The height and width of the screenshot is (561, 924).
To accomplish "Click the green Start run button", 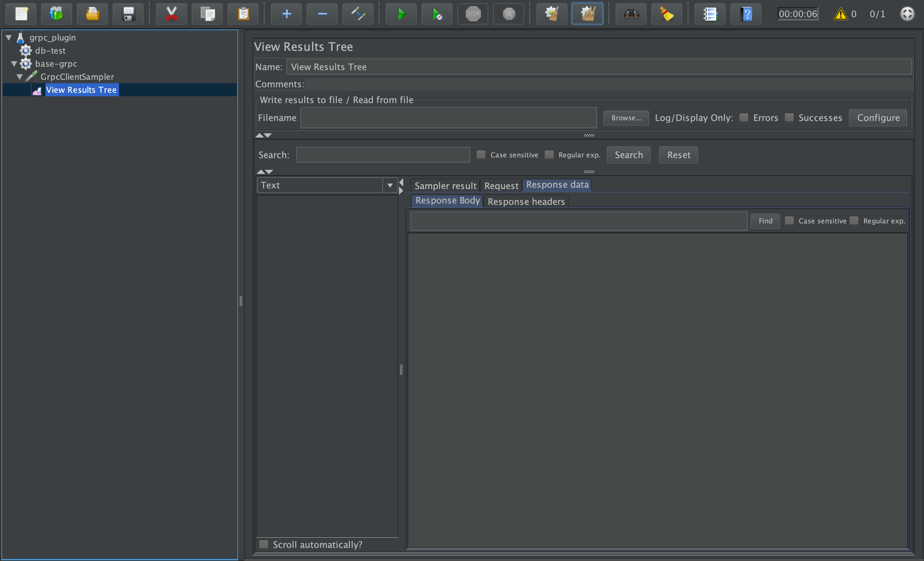I will [x=401, y=14].
